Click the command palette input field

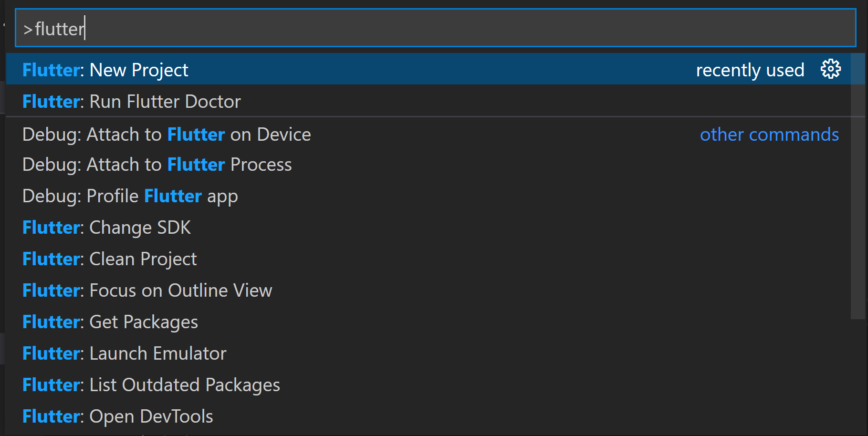tap(435, 28)
